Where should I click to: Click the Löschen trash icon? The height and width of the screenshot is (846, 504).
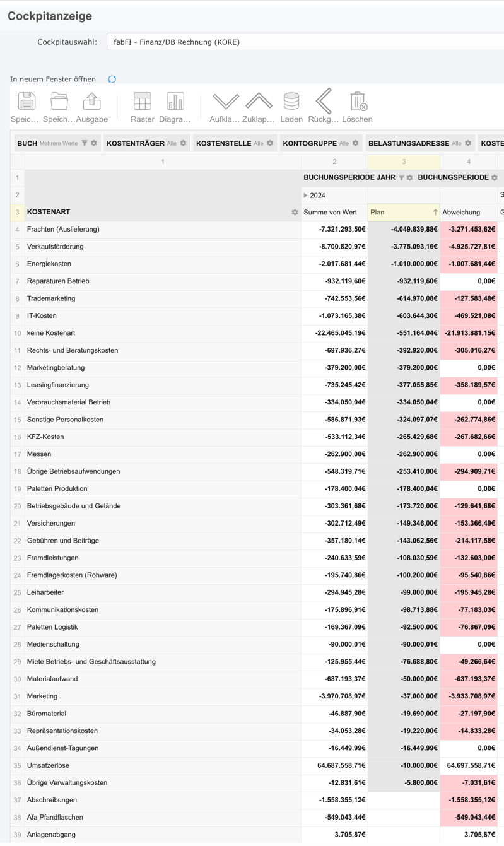[358, 102]
